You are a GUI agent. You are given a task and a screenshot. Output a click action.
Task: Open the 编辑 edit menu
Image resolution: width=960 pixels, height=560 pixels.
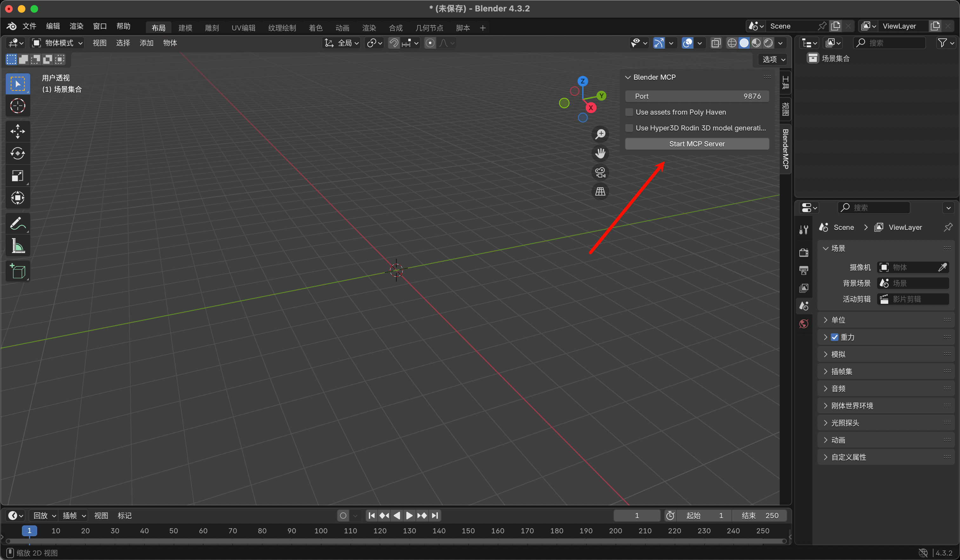coord(53,26)
